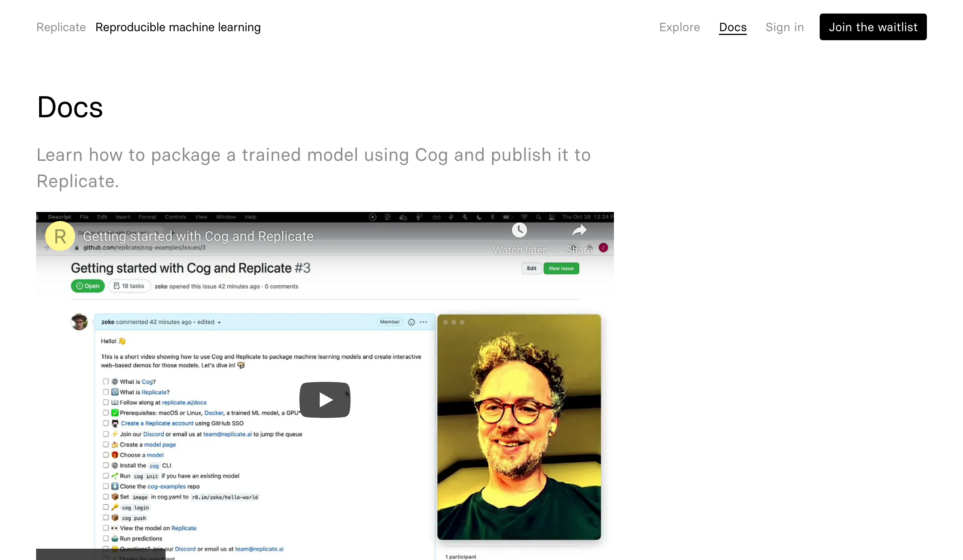
Task: Click the red Z profile avatar in browser
Action: [x=603, y=248]
